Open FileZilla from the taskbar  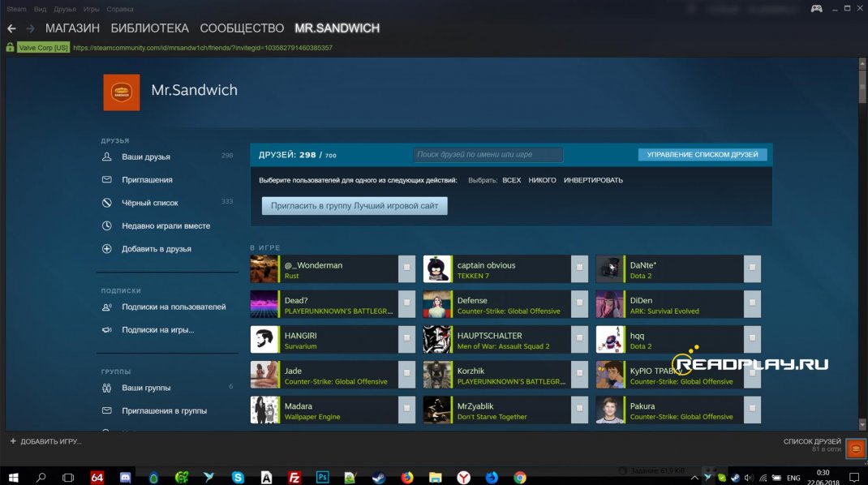point(294,477)
